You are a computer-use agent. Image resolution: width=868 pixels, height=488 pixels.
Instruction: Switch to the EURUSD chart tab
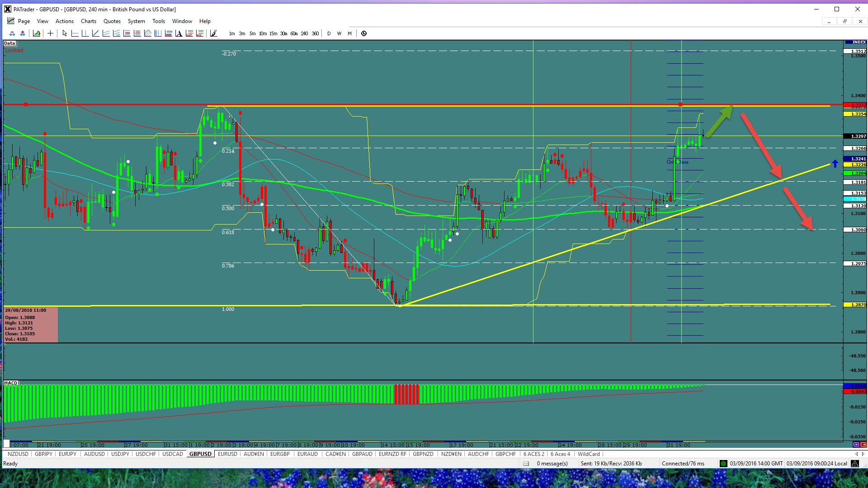pos(227,454)
